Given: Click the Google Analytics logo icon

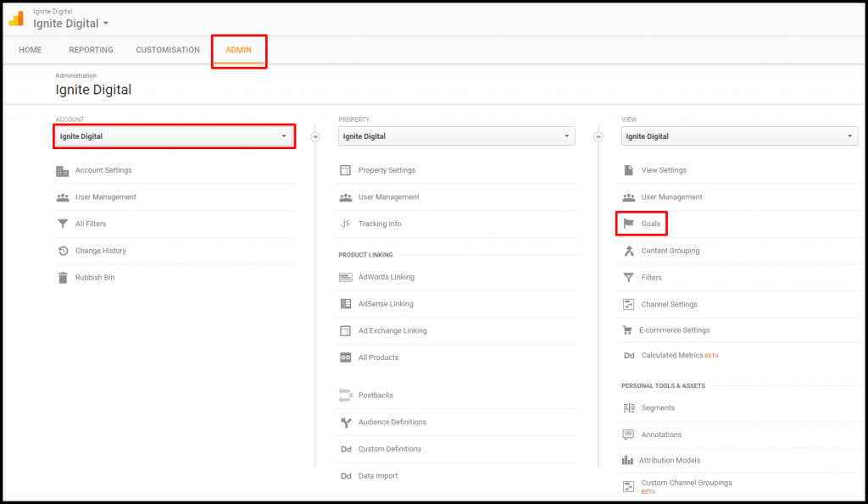Looking at the screenshot, I should [x=16, y=18].
